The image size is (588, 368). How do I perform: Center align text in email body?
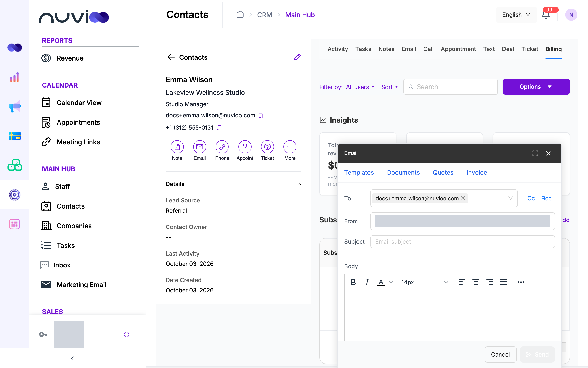click(x=476, y=282)
